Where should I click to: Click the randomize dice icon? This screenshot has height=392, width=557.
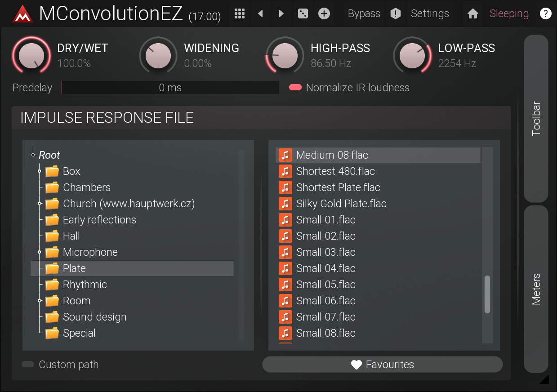tap(303, 13)
